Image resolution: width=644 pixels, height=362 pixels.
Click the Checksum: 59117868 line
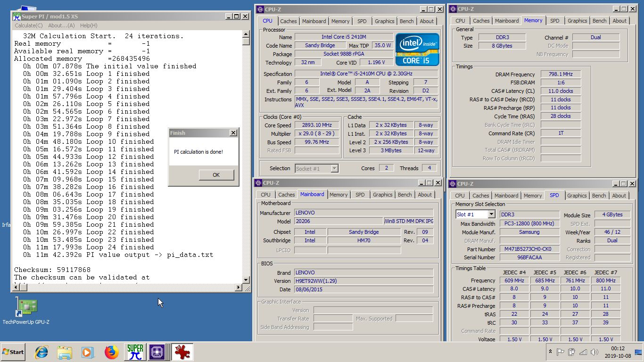click(52, 270)
